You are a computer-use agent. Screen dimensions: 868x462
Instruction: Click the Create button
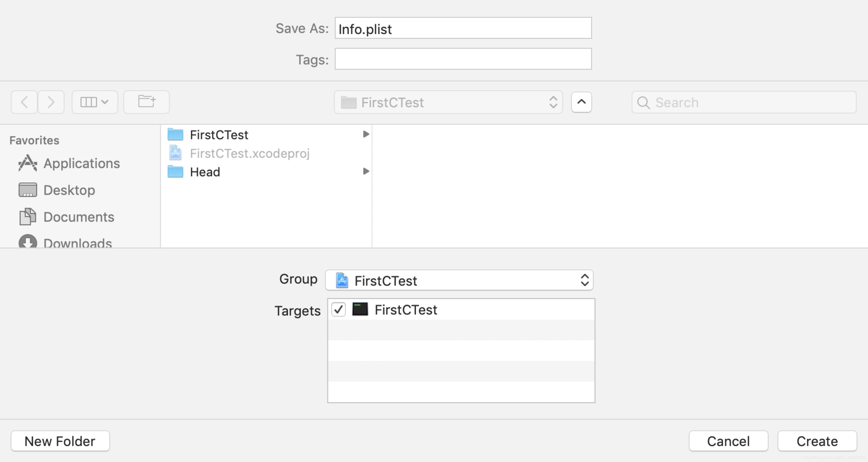point(817,441)
